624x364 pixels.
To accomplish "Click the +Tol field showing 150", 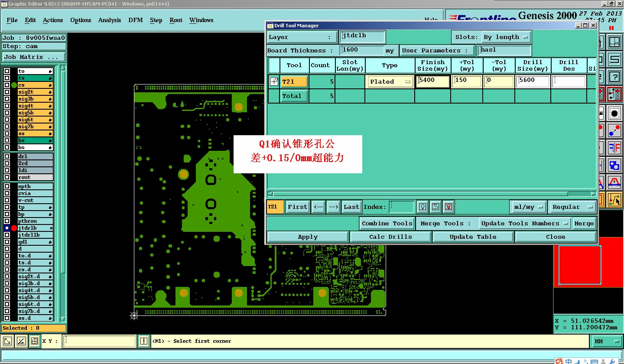I will pos(467,81).
